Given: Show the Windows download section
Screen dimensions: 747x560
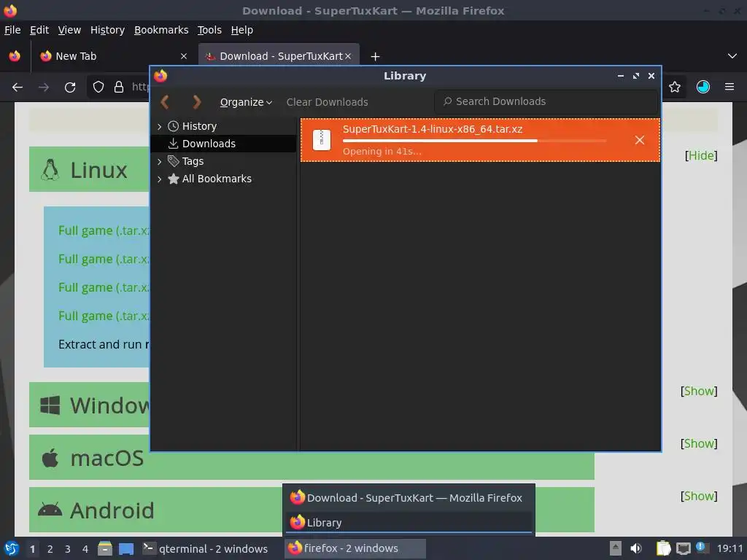Looking at the screenshot, I should point(699,391).
